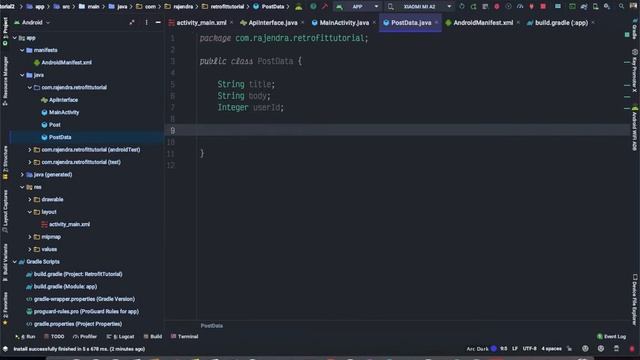Image resolution: width=640 pixels, height=360 pixels.
Task: Collapse the java folder
Action: (x=22, y=75)
